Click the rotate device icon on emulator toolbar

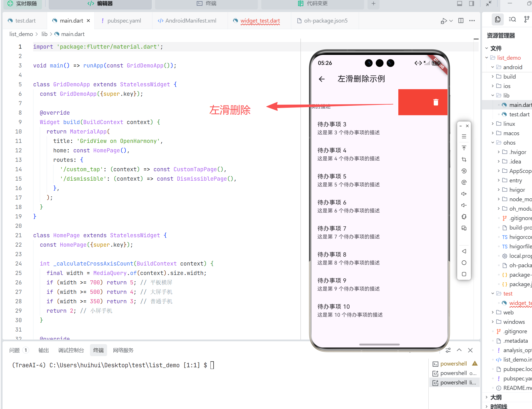pos(464,217)
